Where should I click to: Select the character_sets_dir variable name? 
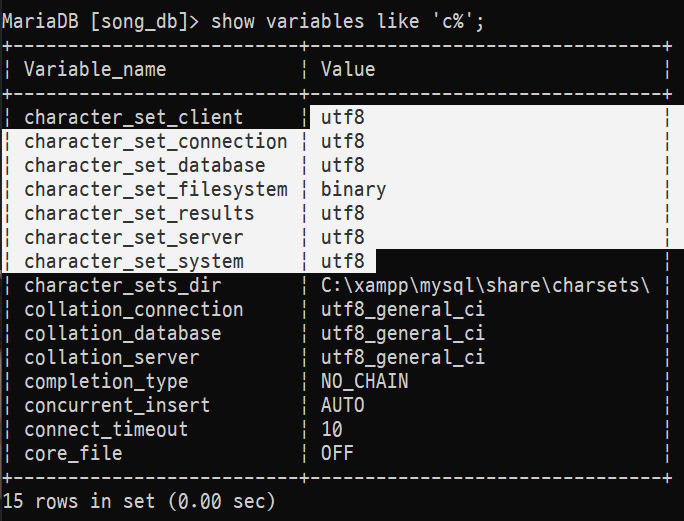(122, 285)
